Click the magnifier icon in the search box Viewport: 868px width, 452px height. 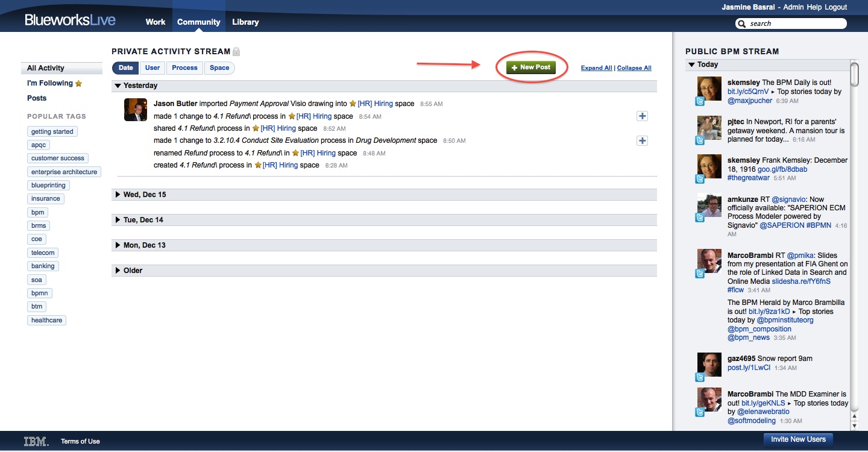pos(743,24)
